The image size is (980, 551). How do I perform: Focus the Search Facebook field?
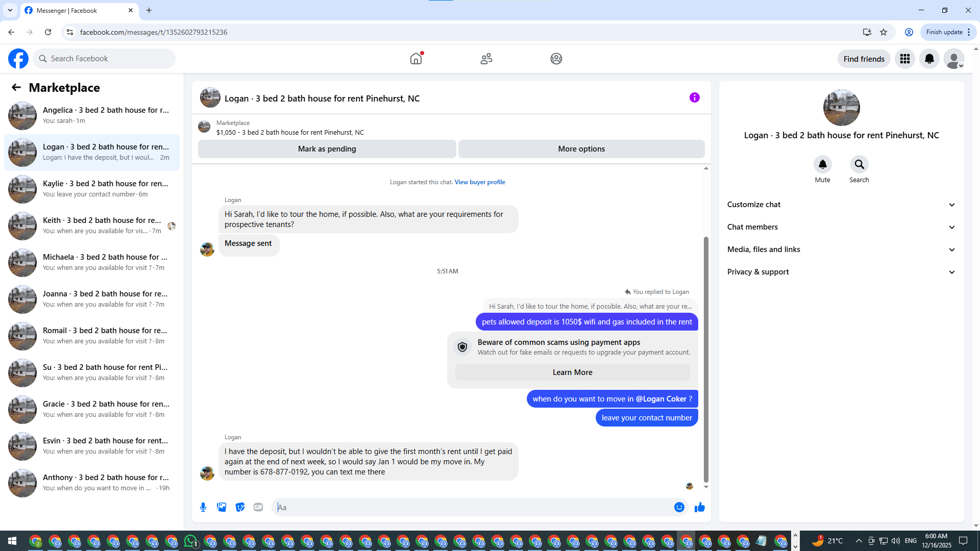(104, 59)
